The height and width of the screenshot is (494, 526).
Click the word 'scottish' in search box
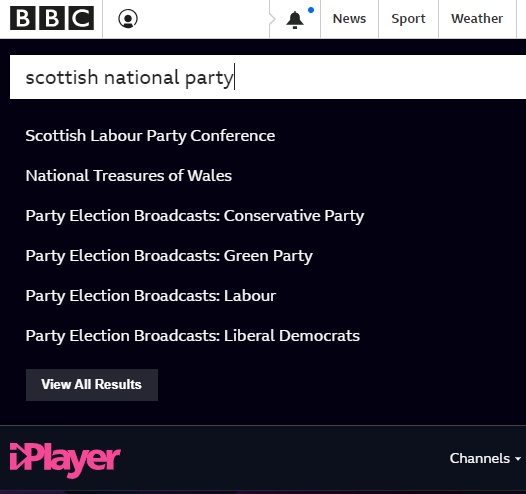[x=62, y=77]
